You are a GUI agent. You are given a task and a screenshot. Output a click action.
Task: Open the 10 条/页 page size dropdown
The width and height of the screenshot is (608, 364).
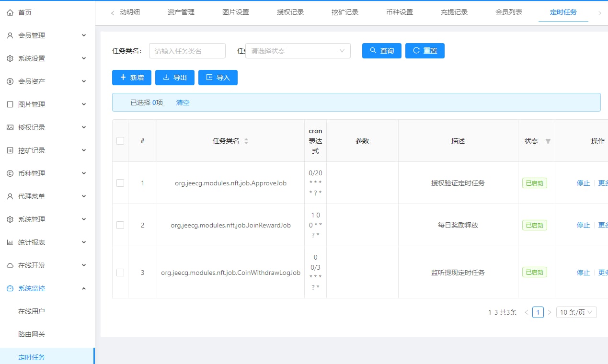(576, 312)
